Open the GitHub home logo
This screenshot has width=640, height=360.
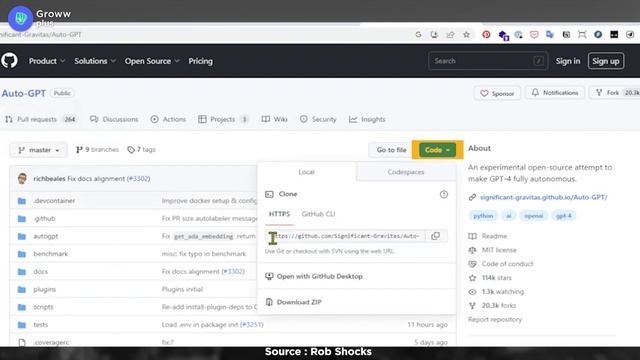coord(9,61)
